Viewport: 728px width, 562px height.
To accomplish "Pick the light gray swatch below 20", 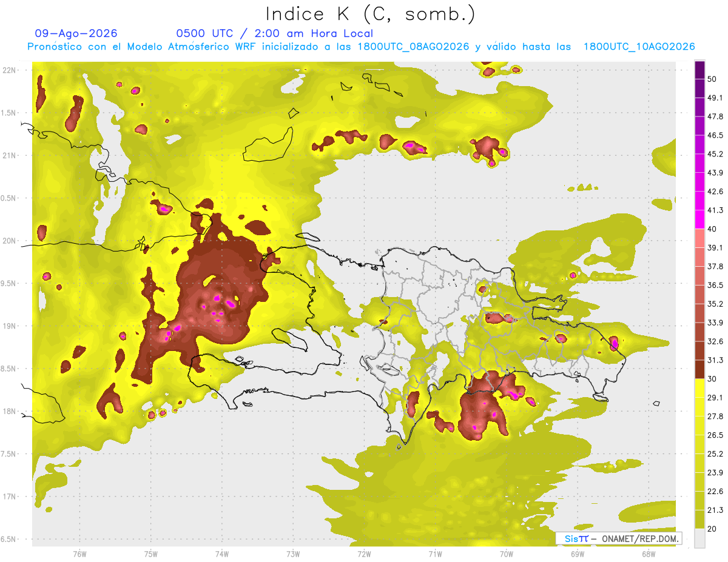I will [699, 538].
